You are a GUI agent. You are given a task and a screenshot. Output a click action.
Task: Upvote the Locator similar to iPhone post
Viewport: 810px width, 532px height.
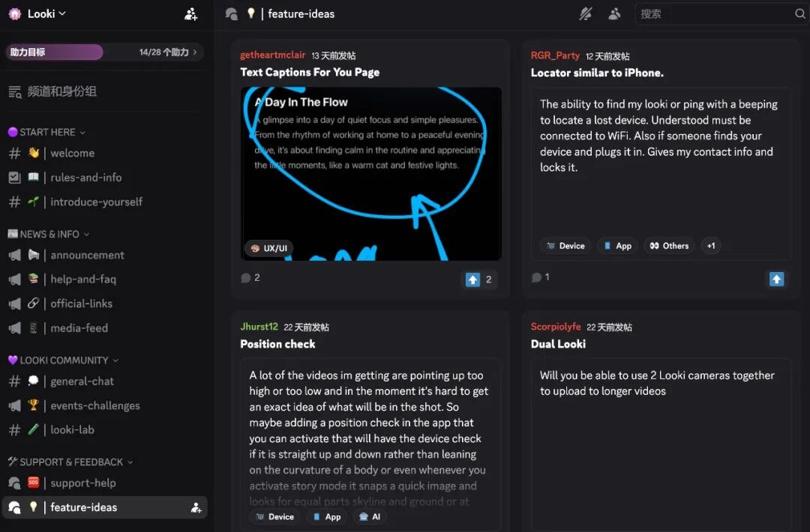[776, 279]
